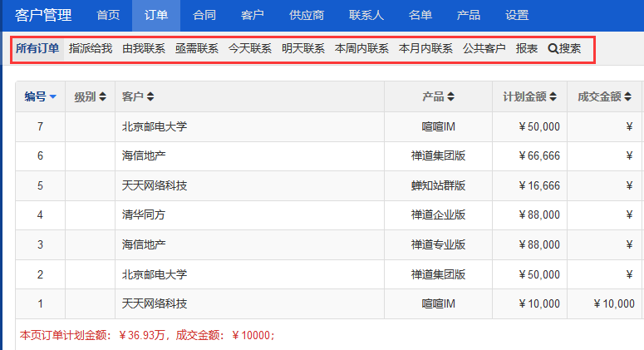Filter by 本周内联系

tap(361, 48)
